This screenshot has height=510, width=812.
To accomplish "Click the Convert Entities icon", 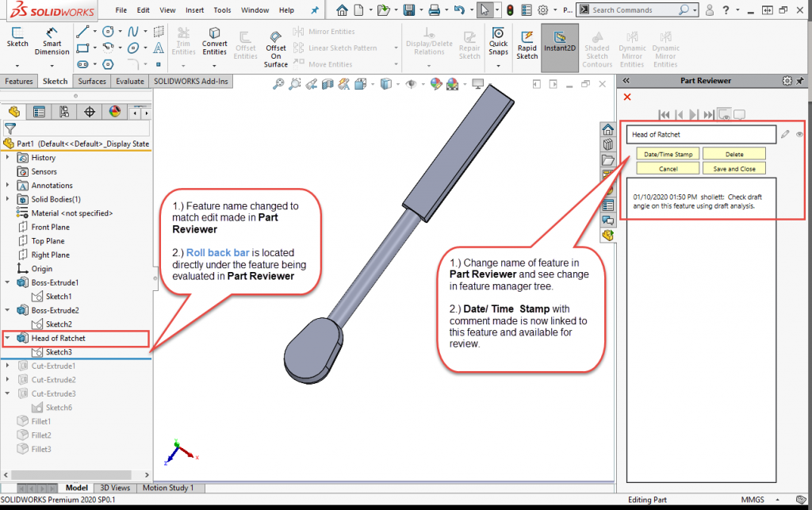I will point(214,41).
